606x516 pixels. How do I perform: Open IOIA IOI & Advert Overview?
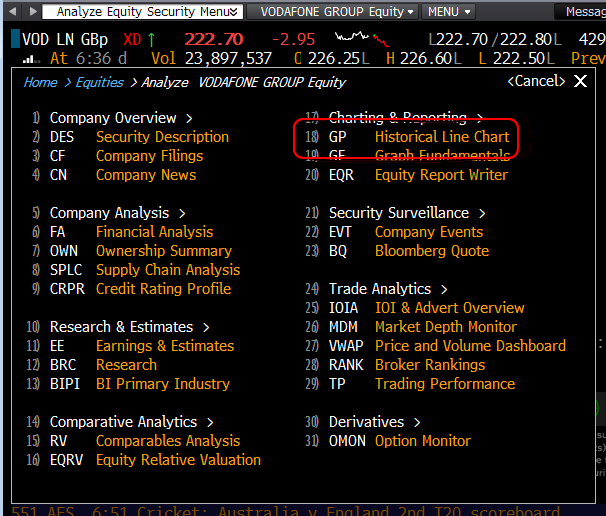point(427,308)
